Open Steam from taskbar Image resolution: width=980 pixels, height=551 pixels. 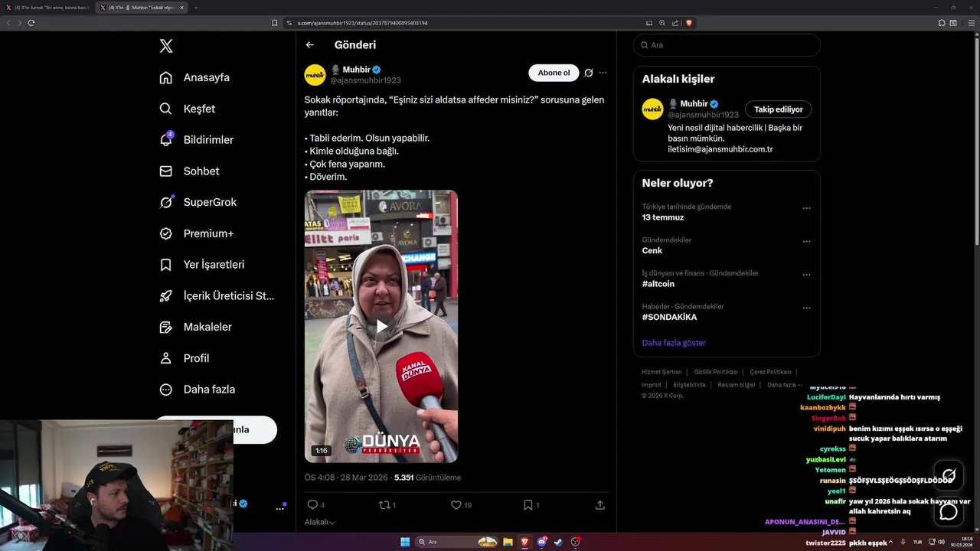559,542
